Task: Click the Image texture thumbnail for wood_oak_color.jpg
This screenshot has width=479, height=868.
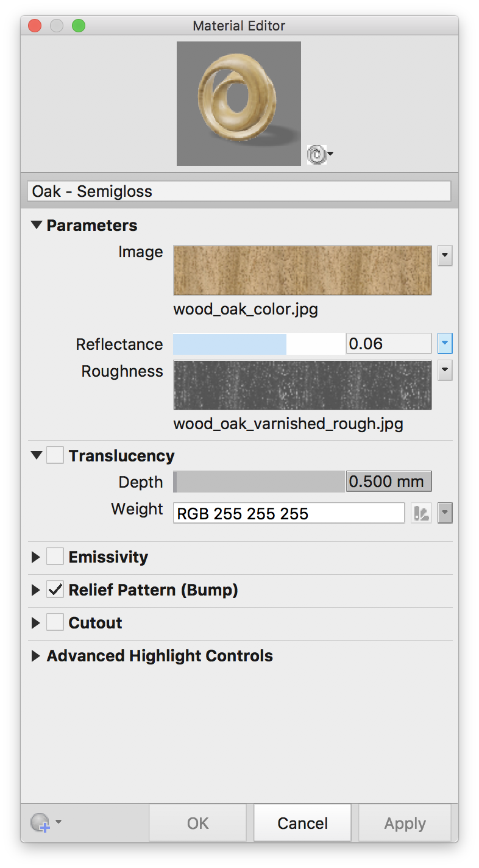Action: tap(302, 269)
